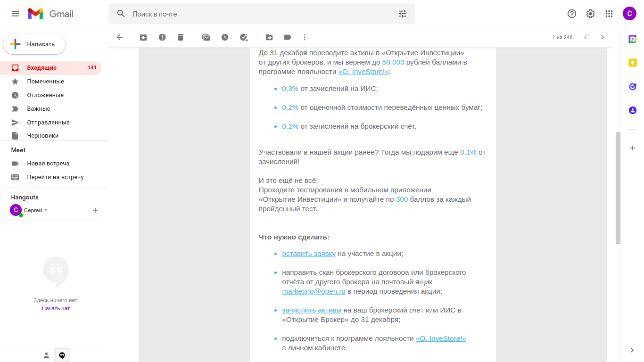
Task: Click the Hangouts section heading
Action: point(25,197)
